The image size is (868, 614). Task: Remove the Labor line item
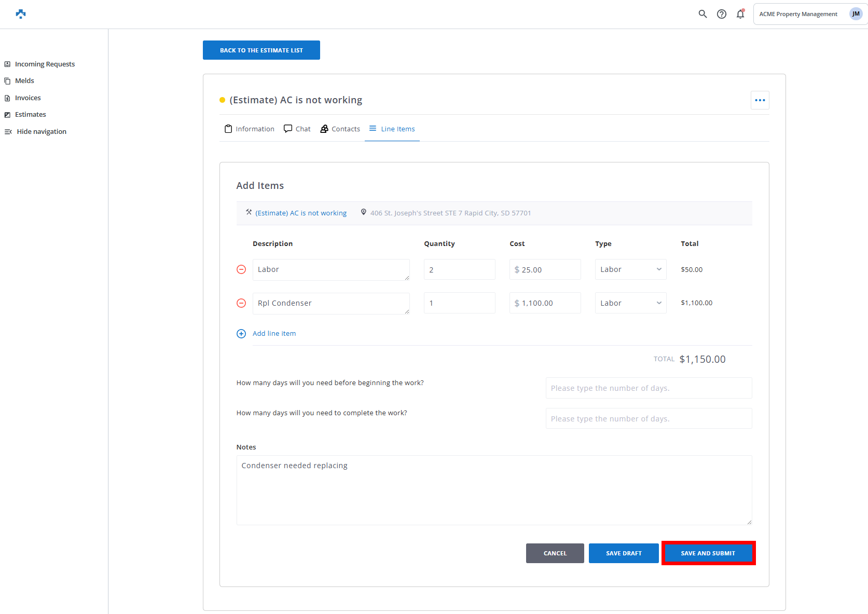pos(241,269)
